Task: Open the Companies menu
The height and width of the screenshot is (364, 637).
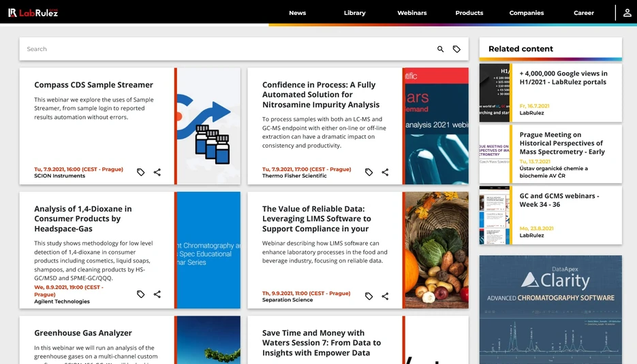Action: [x=527, y=13]
